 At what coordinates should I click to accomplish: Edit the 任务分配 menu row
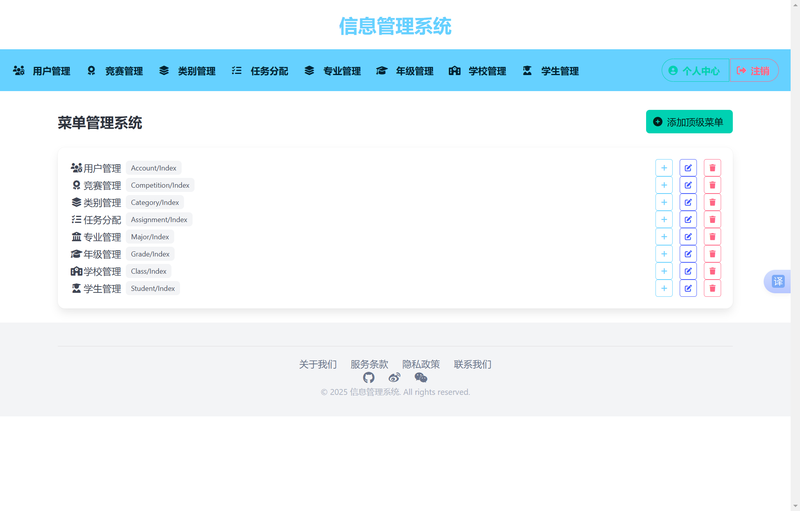pos(688,219)
